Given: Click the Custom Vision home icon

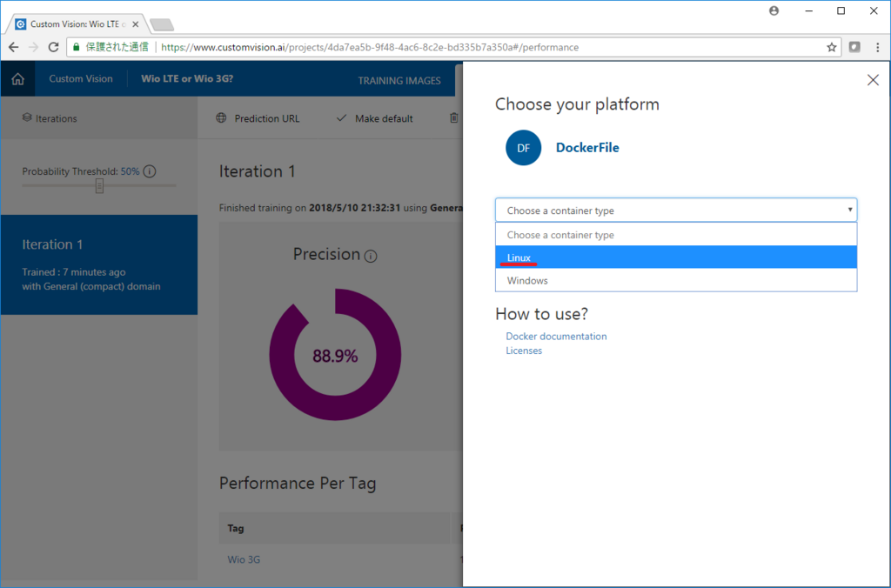Looking at the screenshot, I should [x=18, y=79].
